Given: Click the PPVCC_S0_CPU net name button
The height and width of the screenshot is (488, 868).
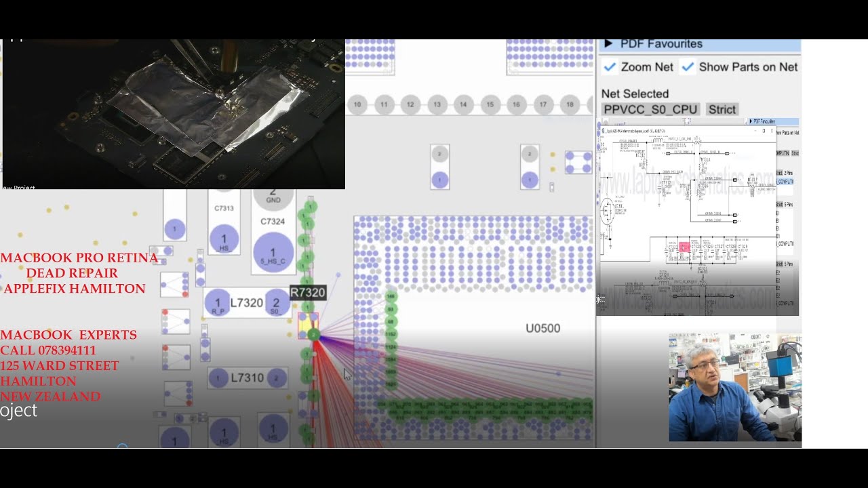Looking at the screenshot, I should (x=651, y=109).
